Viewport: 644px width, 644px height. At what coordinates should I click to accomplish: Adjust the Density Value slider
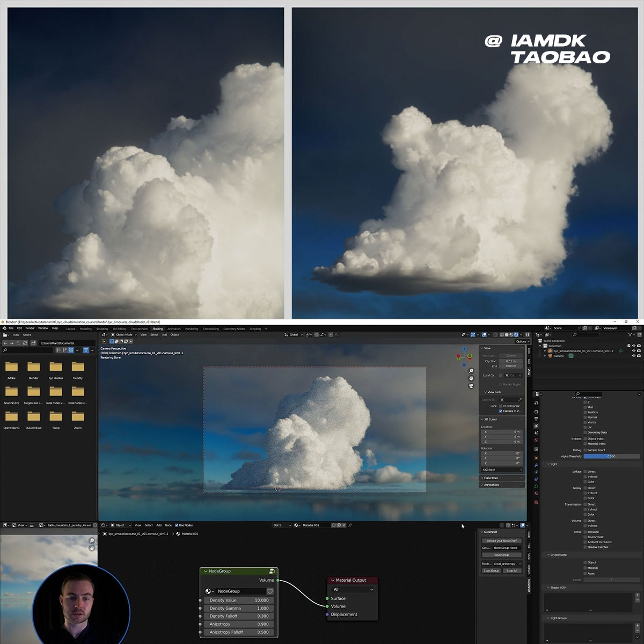(238, 600)
